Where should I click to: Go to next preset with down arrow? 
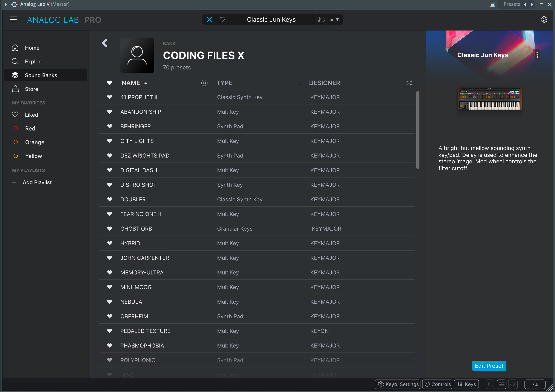coord(337,20)
